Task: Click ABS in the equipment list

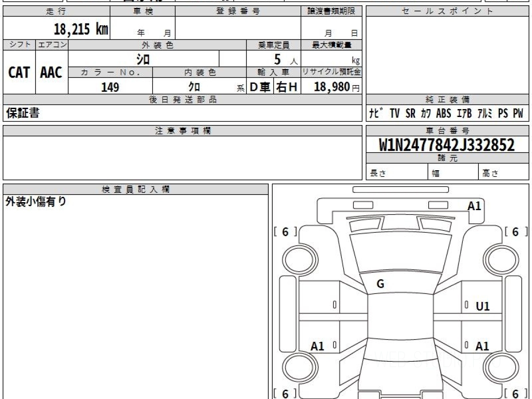Action: pyautogui.click(x=443, y=113)
